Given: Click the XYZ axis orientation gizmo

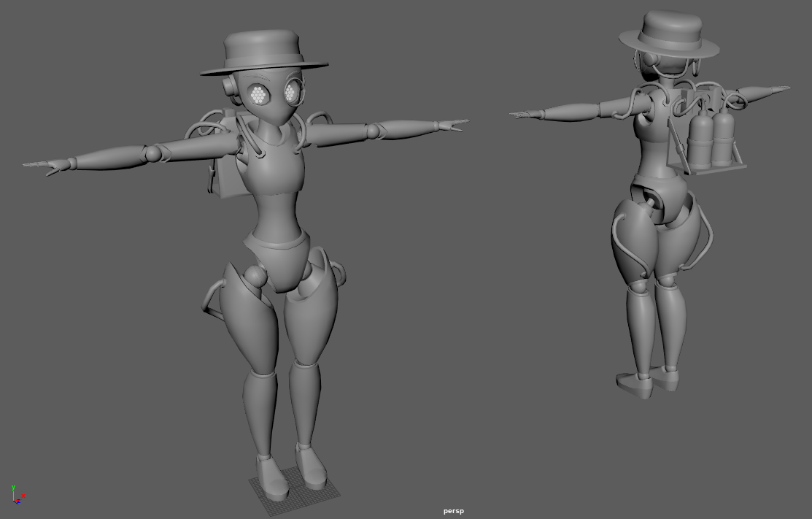Looking at the screenshot, I should (16, 497).
